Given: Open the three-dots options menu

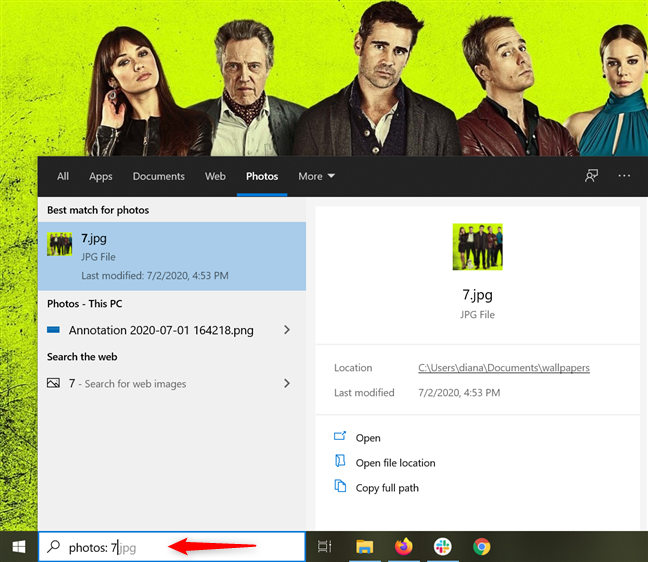Looking at the screenshot, I should pos(624,176).
